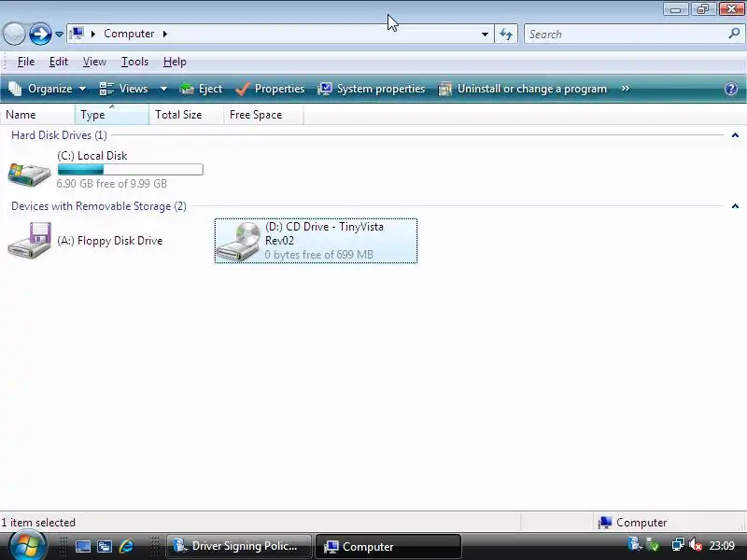
Task: Select the CD Drive D: disc icon
Action: pos(239,242)
